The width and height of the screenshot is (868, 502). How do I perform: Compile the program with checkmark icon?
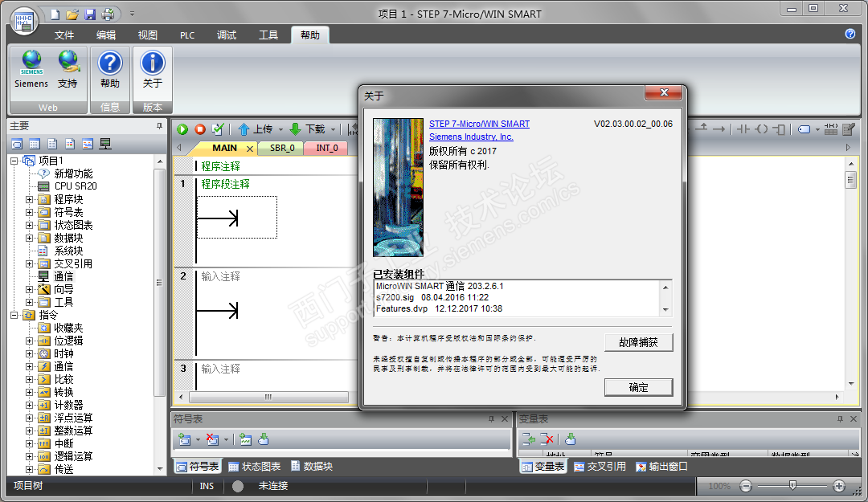click(218, 129)
